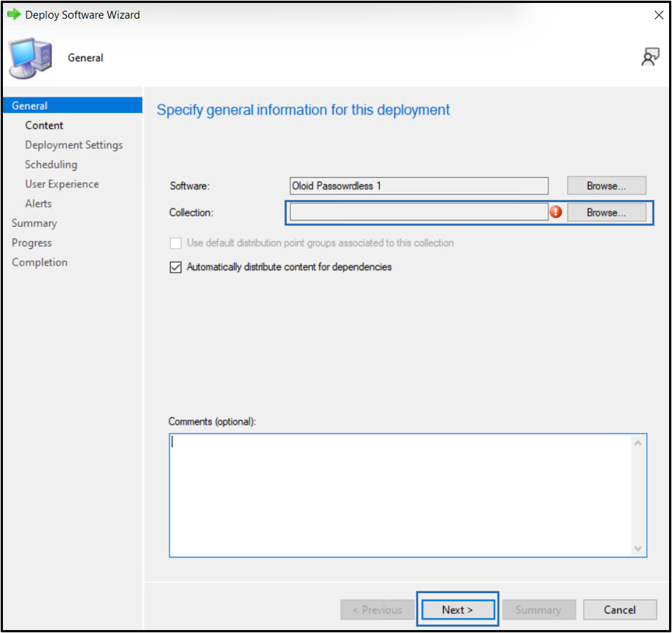Image resolution: width=672 pixels, height=633 pixels.
Task: Click the Summary button at the bottom
Action: pos(539,609)
